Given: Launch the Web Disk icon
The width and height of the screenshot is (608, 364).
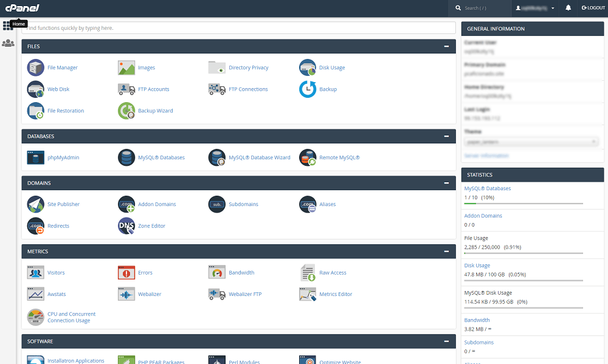Looking at the screenshot, I should [x=35, y=89].
